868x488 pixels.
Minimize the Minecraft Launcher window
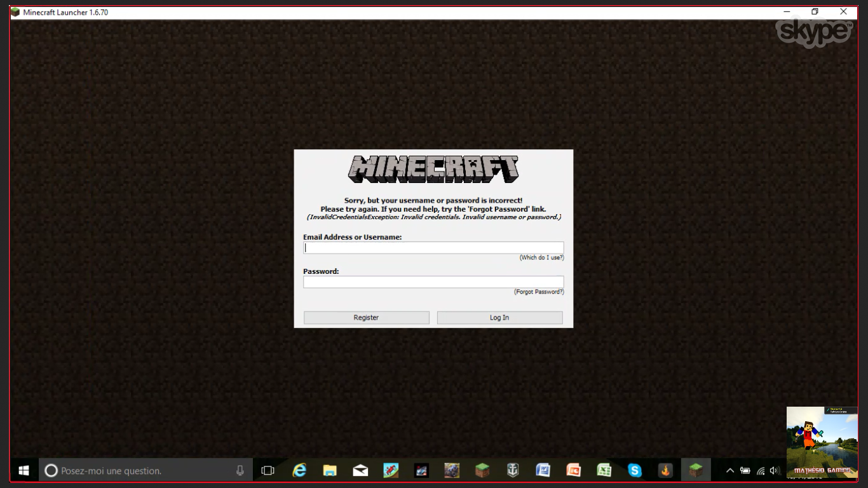787,12
